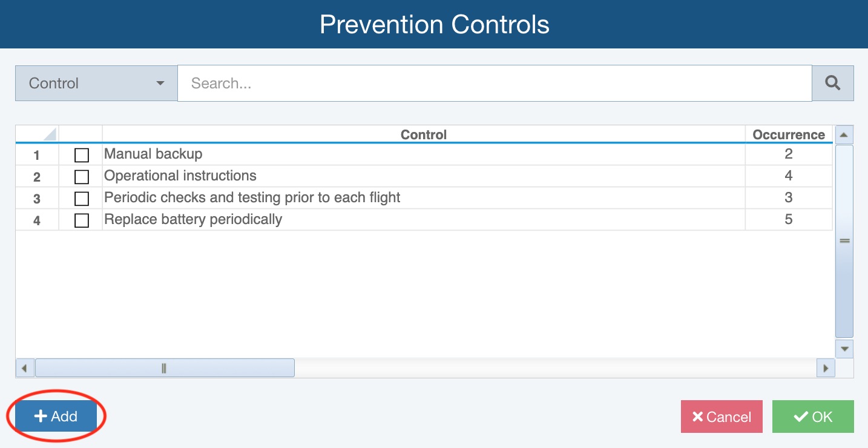Confirm selection with the OK button
This screenshot has height=448, width=868.
point(812,417)
